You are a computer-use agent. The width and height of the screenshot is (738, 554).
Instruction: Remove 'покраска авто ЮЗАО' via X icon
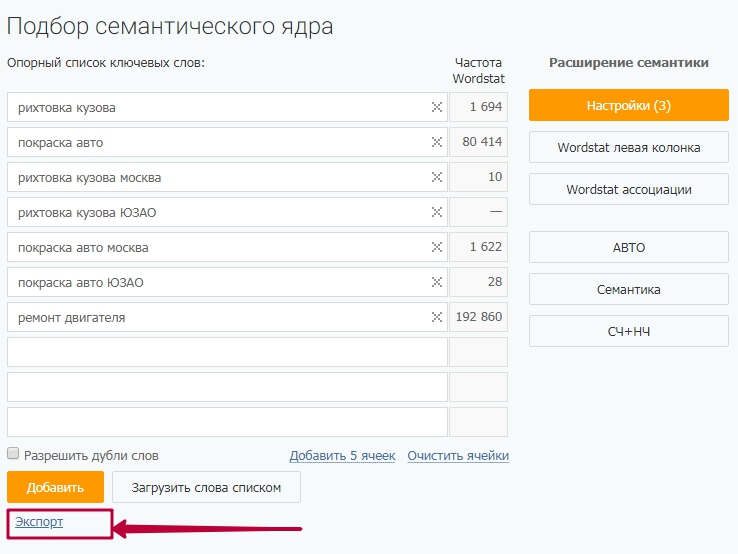pos(436,282)
